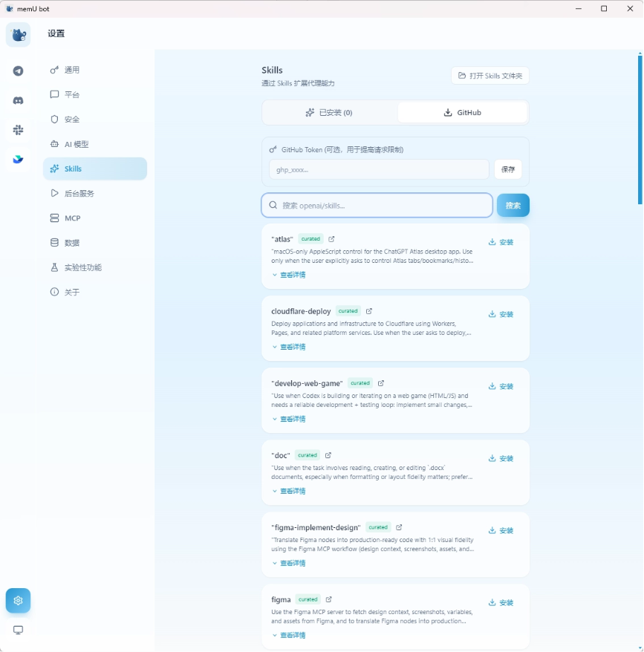Click the search magnifier icon in the search box
This screenshot has width=644, height=652.
[x=273, y=205]
